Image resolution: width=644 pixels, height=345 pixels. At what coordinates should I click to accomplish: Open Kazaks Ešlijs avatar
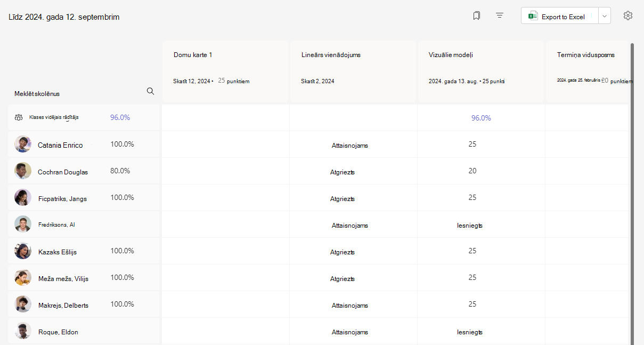pyautogui.click(x=23, y=251)
